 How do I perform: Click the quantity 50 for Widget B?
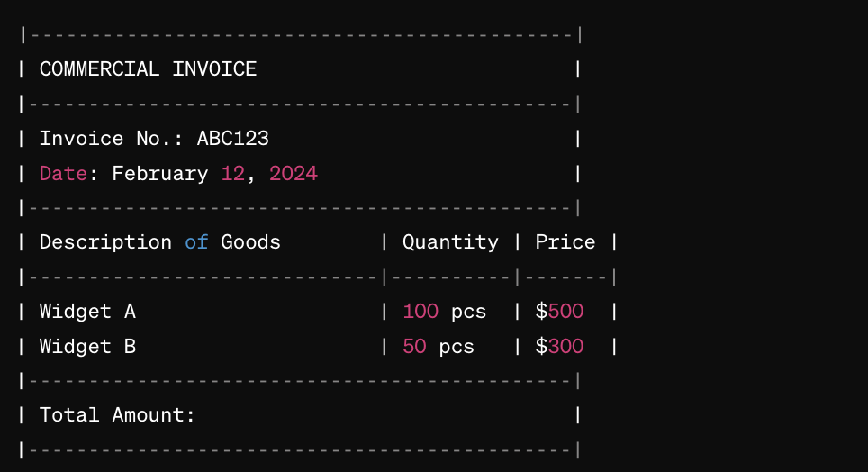414,346
